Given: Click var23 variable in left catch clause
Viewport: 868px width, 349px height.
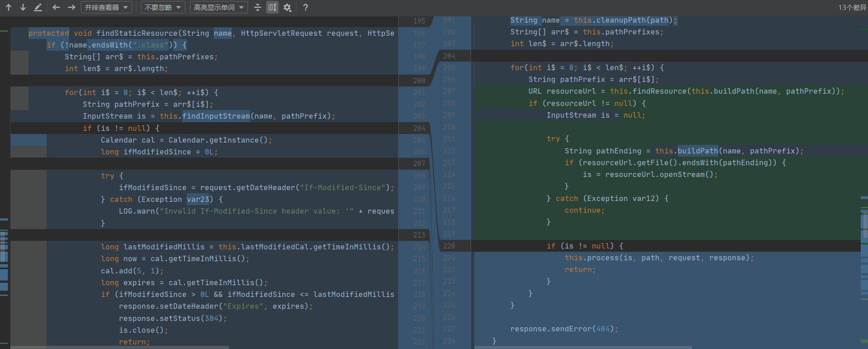Looking at the screenshot, I should click(198, 199).
